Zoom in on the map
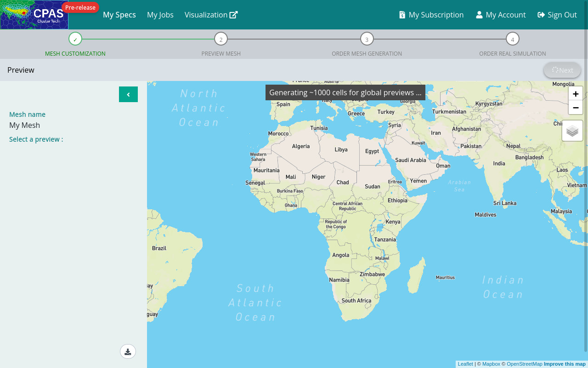The image size is (588, 368). [x=576, y=93]
